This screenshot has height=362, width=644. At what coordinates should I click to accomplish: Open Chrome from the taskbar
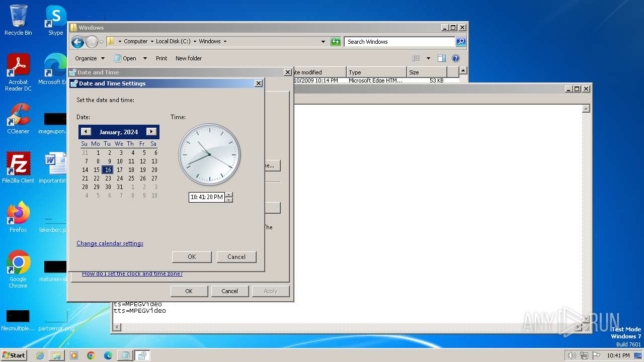[91, 355]
